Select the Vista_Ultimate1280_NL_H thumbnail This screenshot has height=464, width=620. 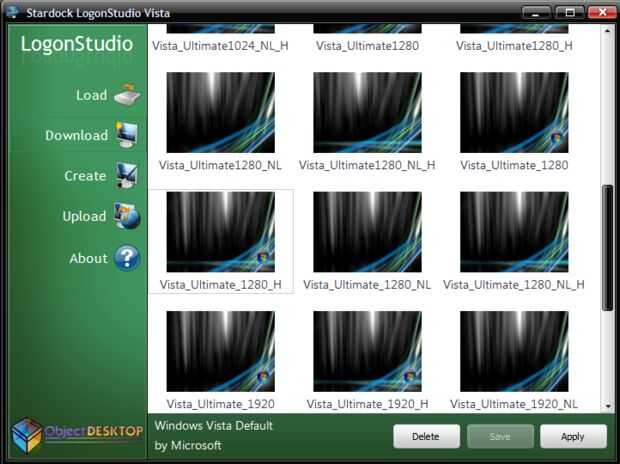coord(367,112)
